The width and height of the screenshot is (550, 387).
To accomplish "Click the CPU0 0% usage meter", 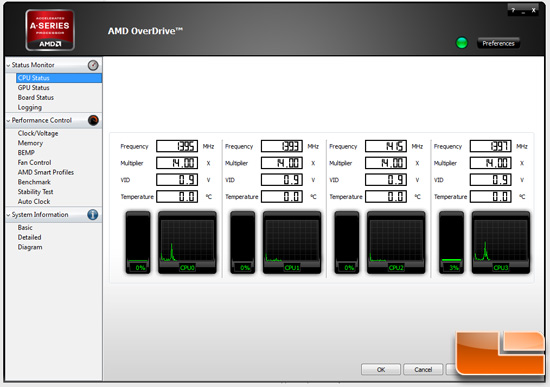I will [x=138, y=242].
